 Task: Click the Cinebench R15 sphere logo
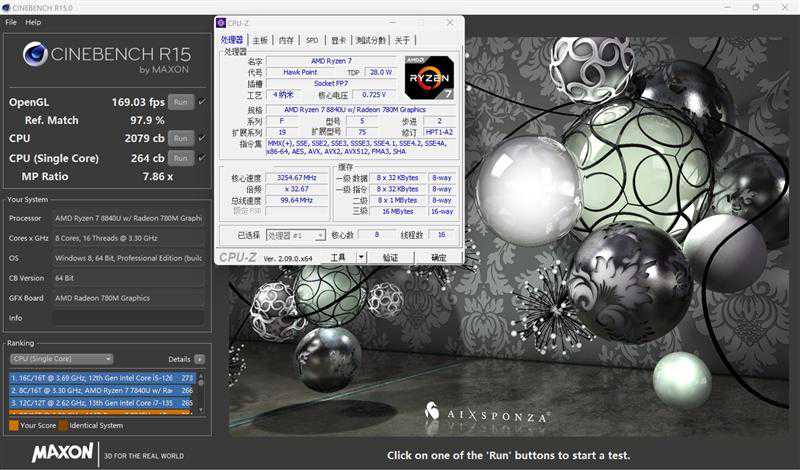[35, 54]
